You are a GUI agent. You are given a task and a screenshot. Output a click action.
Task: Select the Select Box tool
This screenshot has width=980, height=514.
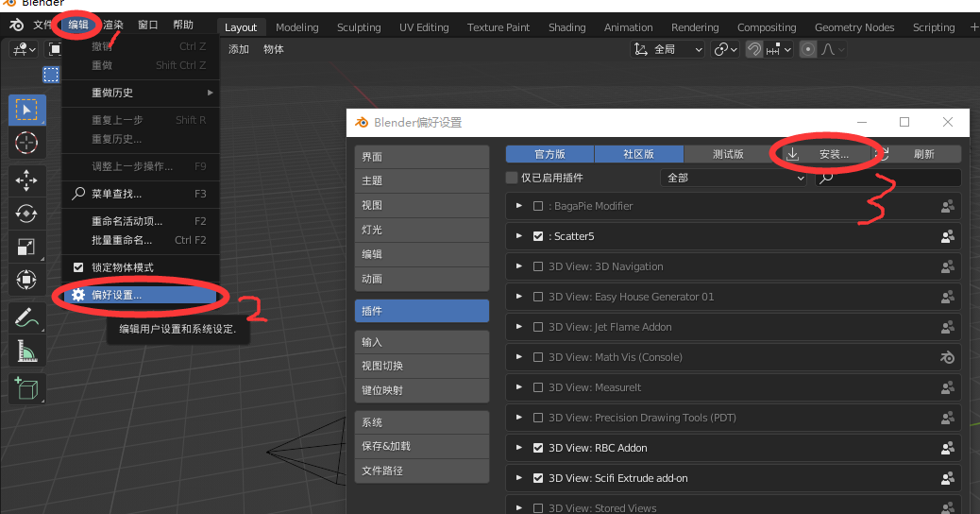coord(26,110)
